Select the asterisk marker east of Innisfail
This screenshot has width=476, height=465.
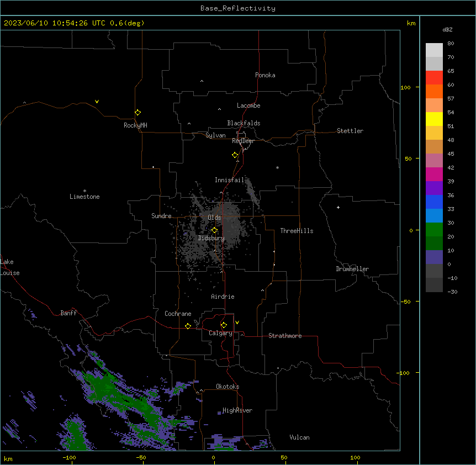coord(277,167)
